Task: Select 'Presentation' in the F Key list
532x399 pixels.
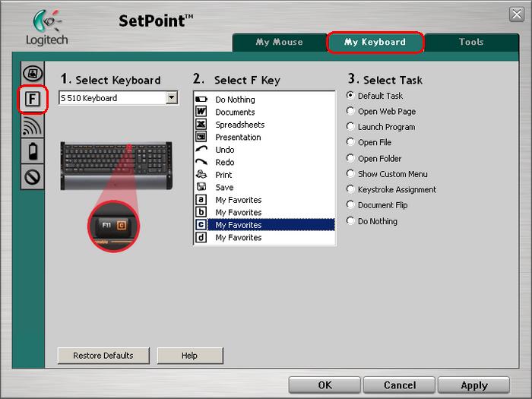Action: tap(238, 137)
